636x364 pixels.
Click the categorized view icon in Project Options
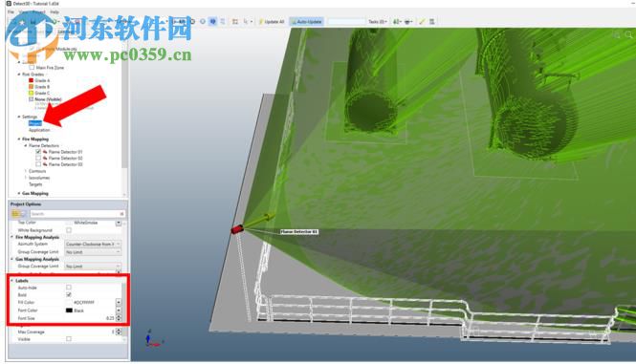coord(15,214)
